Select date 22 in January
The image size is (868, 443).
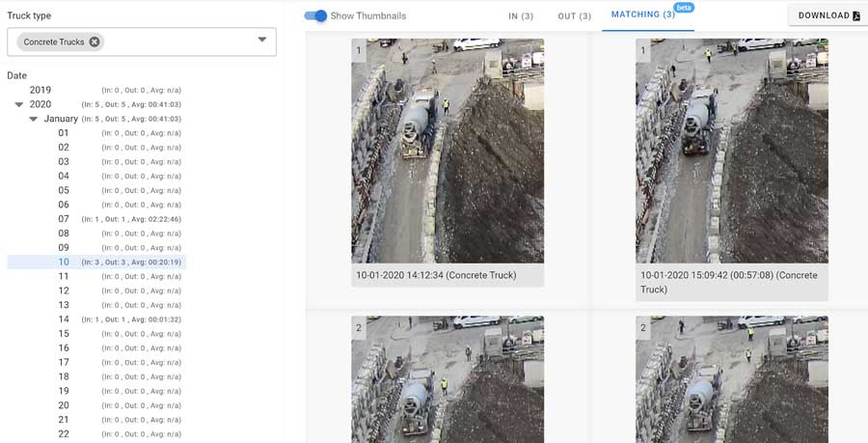coord(96,434)
